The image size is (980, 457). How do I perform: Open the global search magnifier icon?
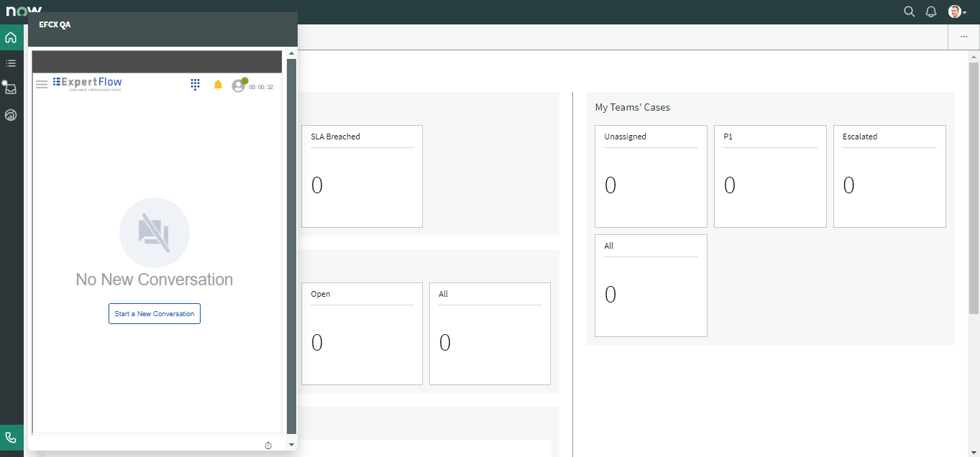coord(909,11)
